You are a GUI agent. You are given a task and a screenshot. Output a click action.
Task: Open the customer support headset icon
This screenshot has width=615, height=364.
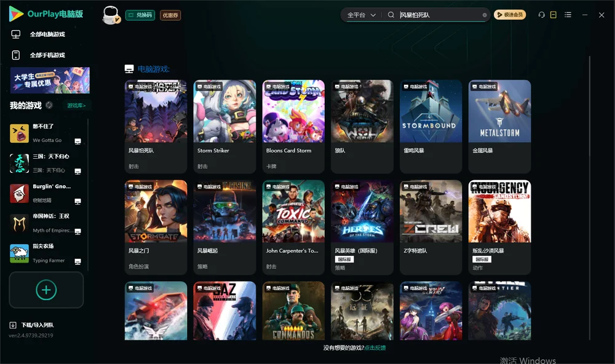[541, 15]
